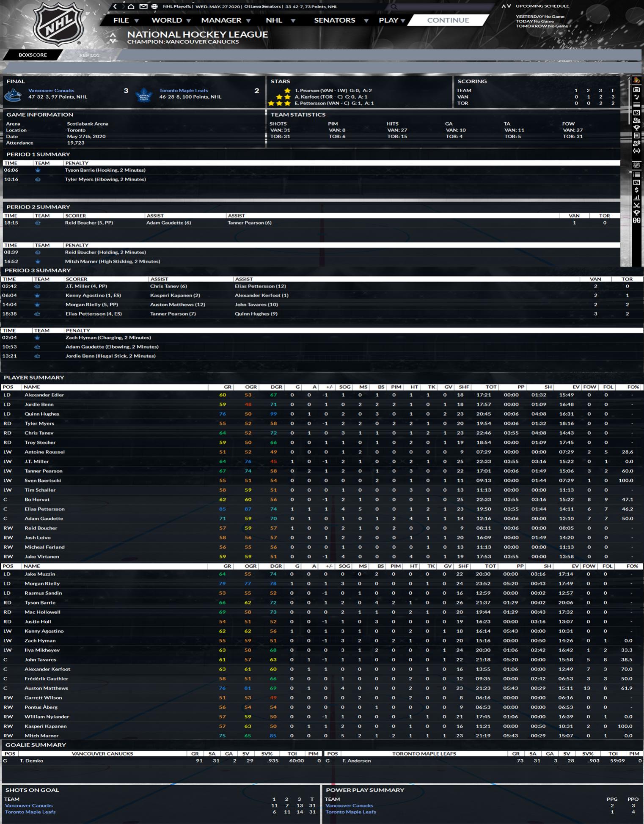
Task: Open Vancouver Canucks link in Final panel
Action: (x=51, y=91)
